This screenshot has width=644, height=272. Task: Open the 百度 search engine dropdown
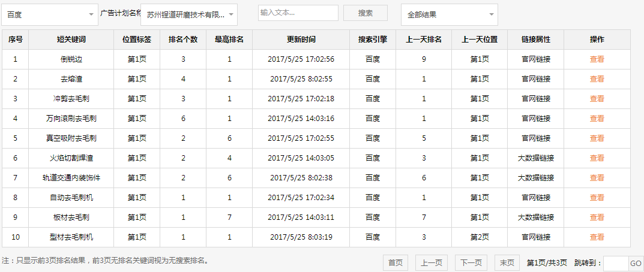[50, 15]
